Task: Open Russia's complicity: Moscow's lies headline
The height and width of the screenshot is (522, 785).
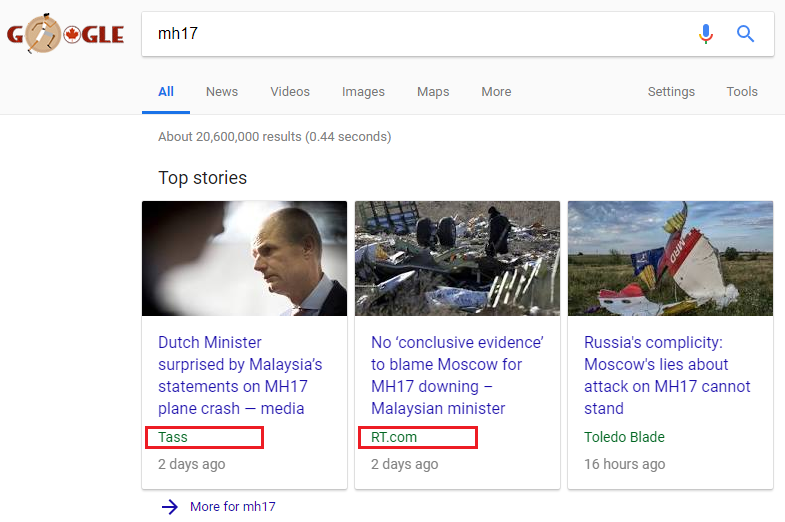Action: point(667,375)
